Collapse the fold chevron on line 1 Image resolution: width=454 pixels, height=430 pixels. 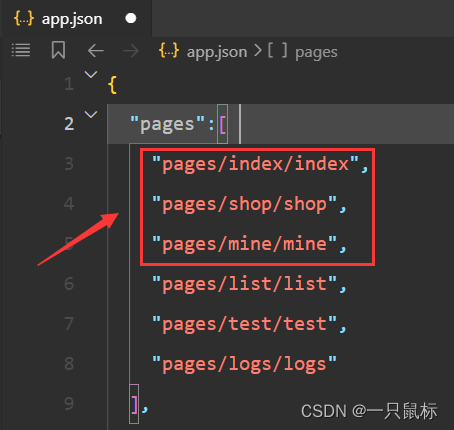[x=91, y=74]
